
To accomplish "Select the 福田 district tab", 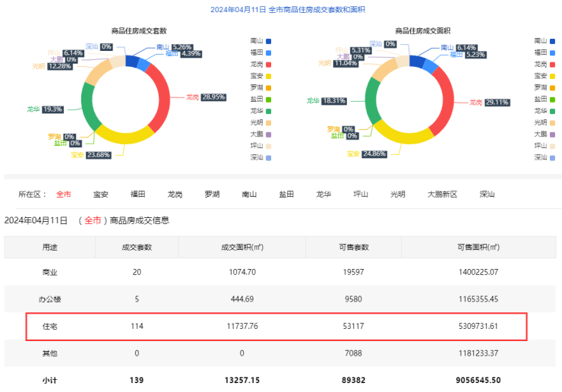I will pyautogui.click(x=138, y=194).
